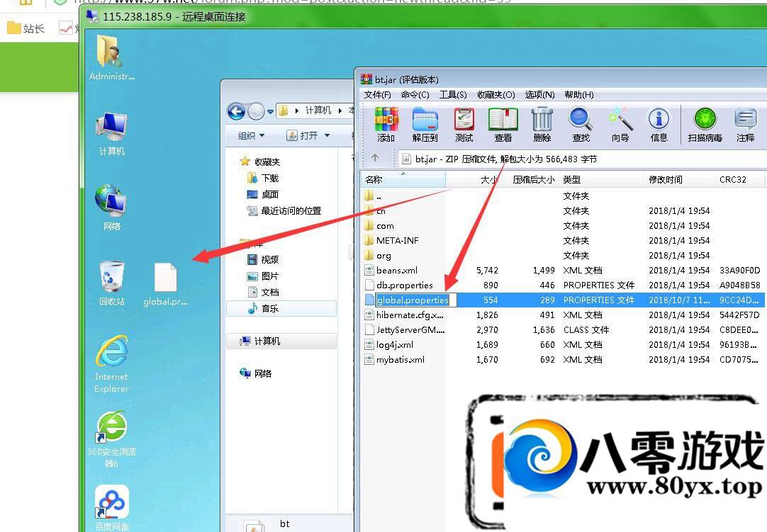Screen dimensions: 767x532
Task: Select Downloads (下载) in Explorer navigation pane
Action: pyautogui.click(x=263, y=178)
